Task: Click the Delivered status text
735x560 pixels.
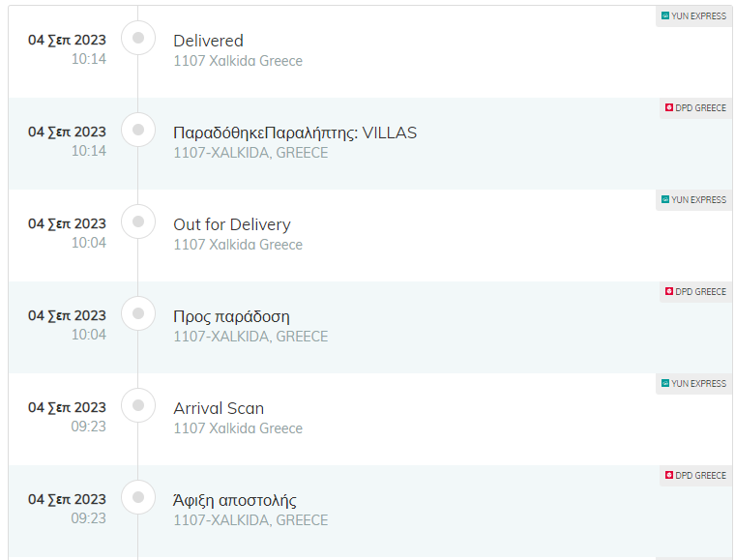Action: pos(208,41)
